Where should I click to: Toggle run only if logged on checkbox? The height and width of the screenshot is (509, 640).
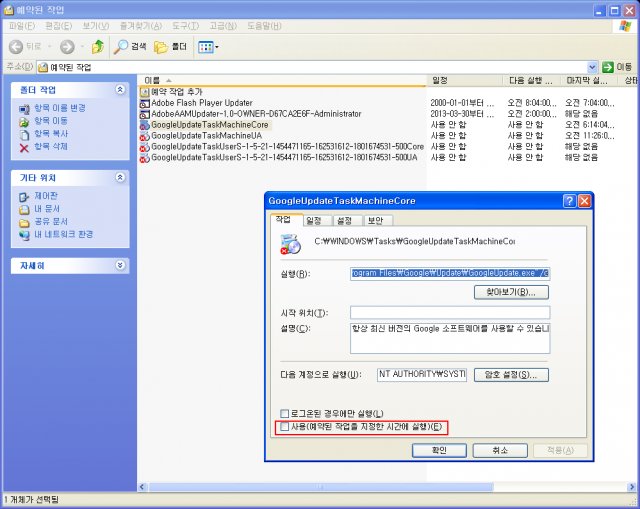[x=284, y=413]
